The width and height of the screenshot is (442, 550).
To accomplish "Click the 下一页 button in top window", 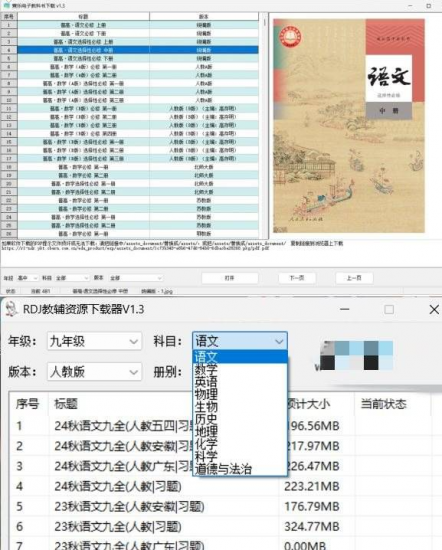I will [x=297, y=278].
